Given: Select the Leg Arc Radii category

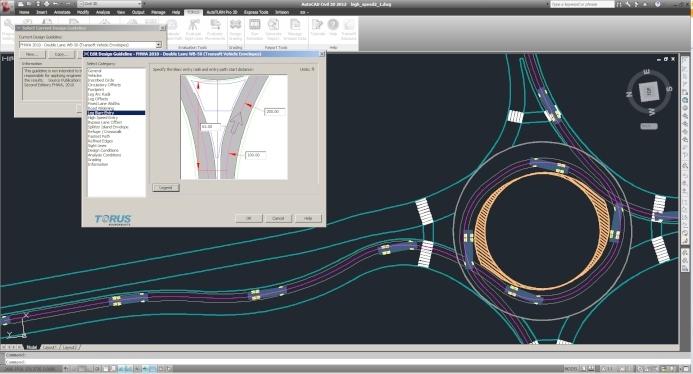Looking at the screenshot, I should pos(99,94).
